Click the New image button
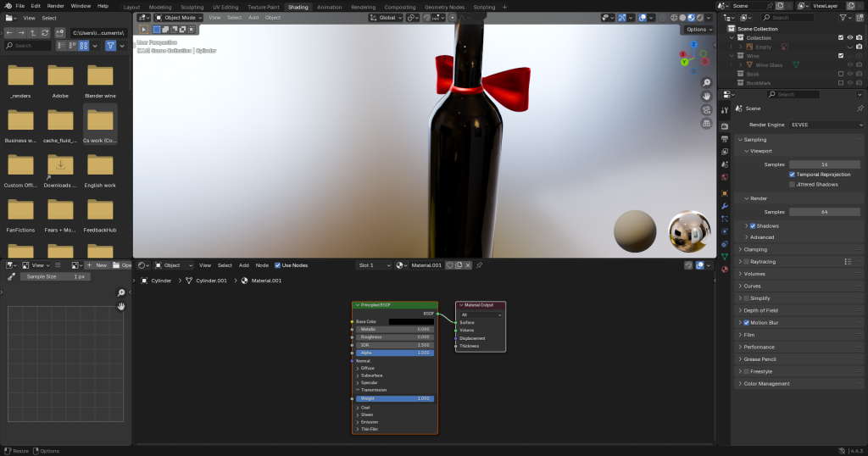Screen dimensions: 868x456 [97, 265]
